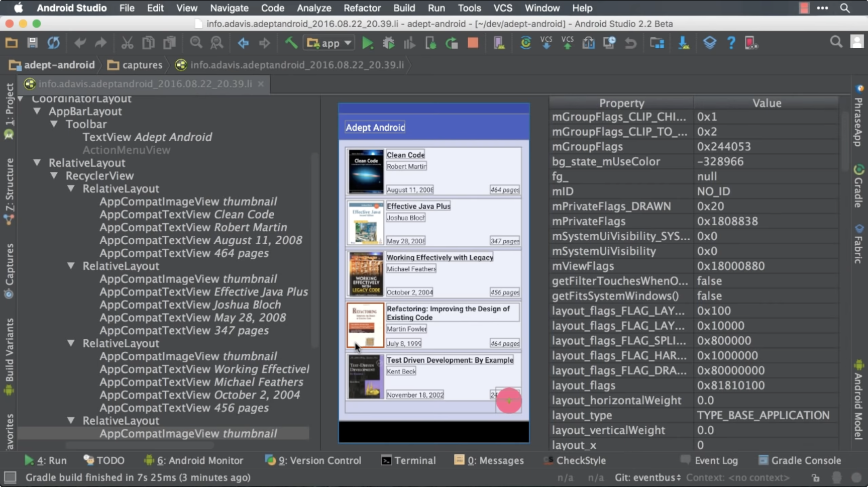The height and width of the screenshot is (487, 868).
Task: Click the VCS Update Project icon
Action: 547,43
